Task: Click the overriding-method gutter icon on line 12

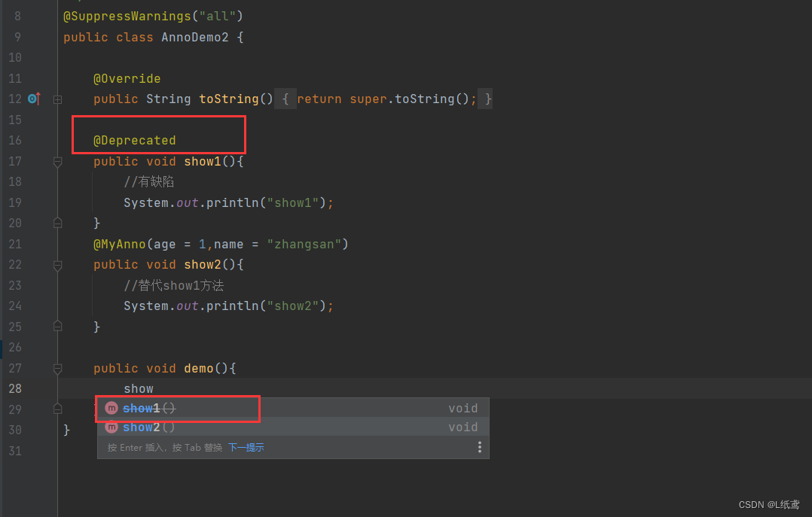Action: pyautogui.click(x=33, y=98)
